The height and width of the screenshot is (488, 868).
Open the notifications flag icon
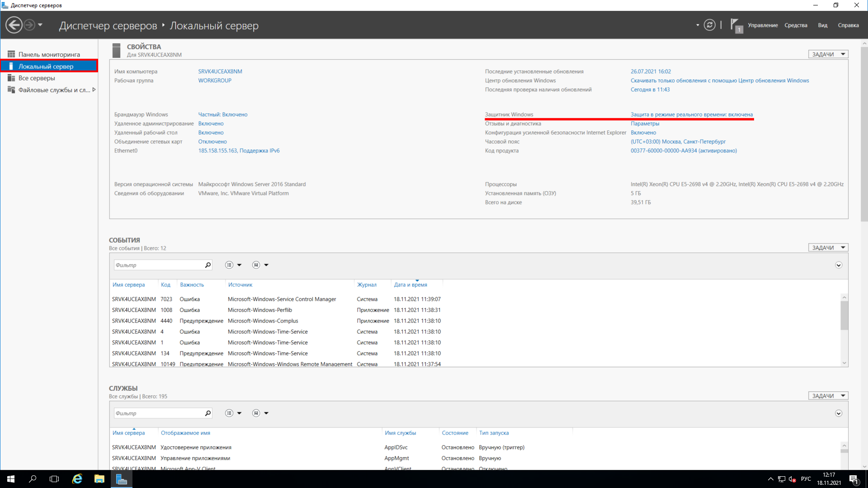736,25
